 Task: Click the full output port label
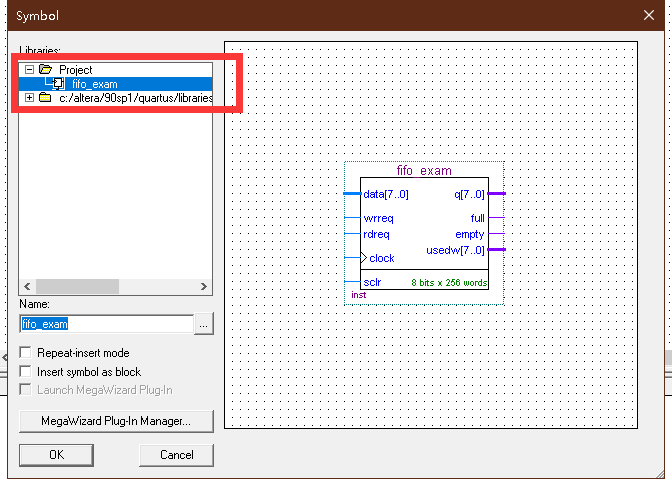click(477, 218)
